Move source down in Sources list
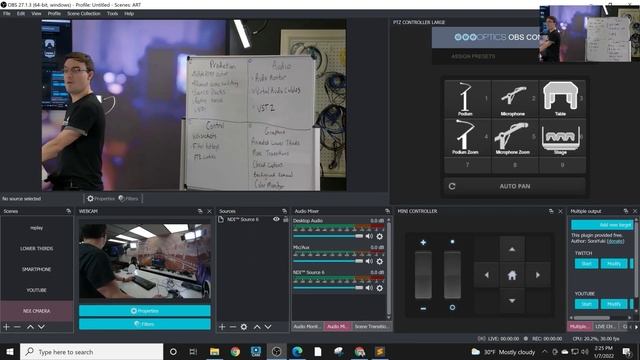Viewport: 640px width, 360px height. [x=268, y=327]
